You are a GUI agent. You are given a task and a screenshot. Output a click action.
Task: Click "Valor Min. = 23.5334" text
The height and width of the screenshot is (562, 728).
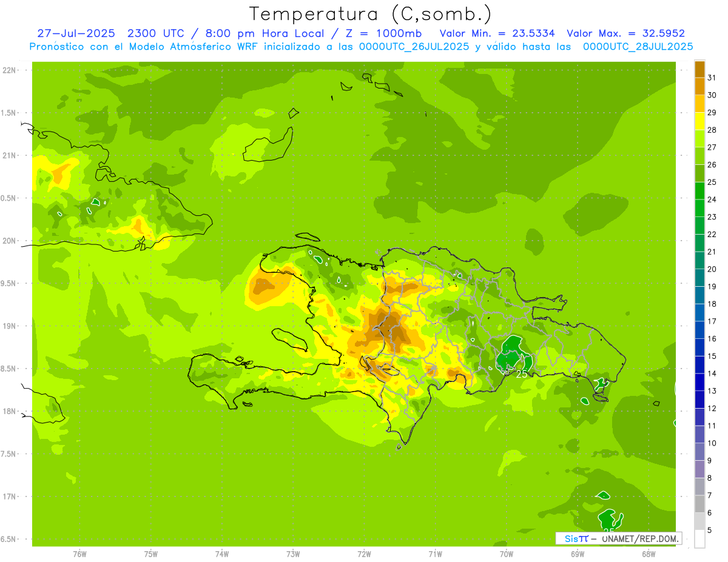[x=497, y=33]
